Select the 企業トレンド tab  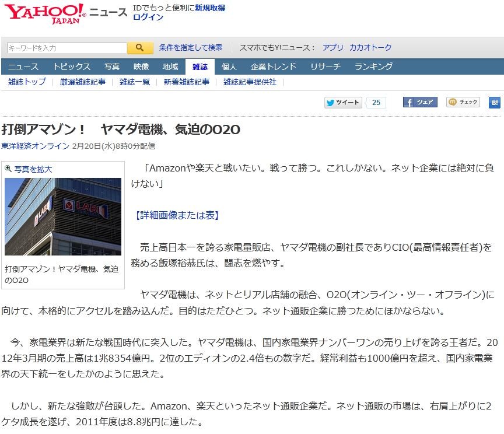(273, 66)
